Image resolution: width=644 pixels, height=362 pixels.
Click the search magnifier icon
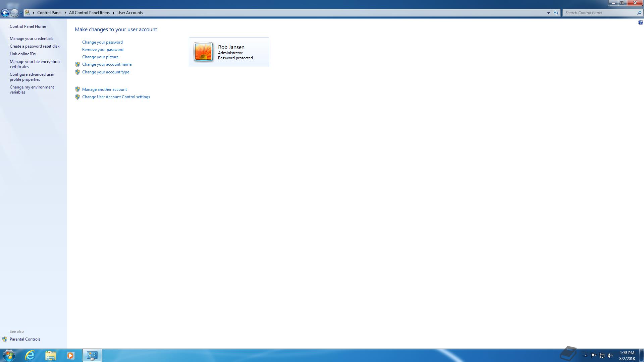click(x=639, y=13)
